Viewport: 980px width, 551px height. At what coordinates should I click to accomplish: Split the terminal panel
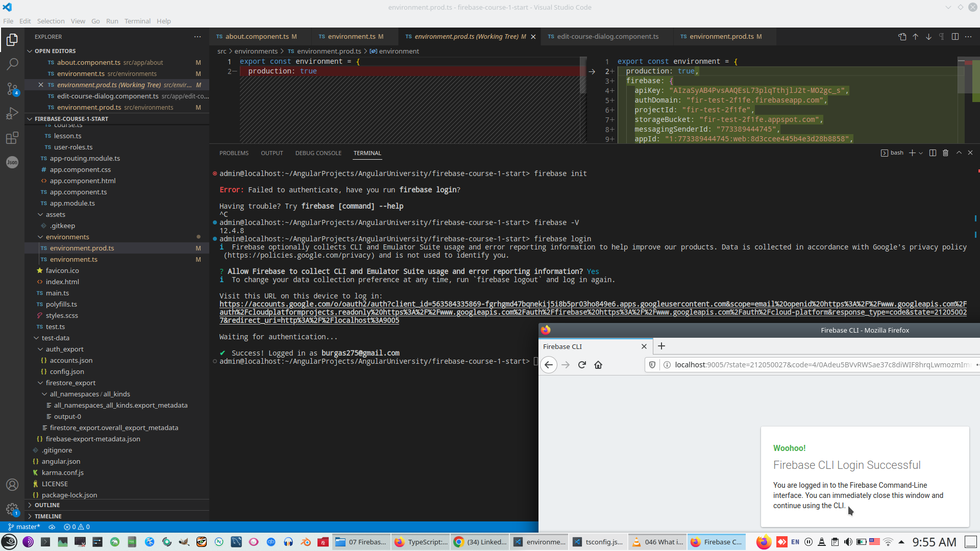click(x=933, y=153)
